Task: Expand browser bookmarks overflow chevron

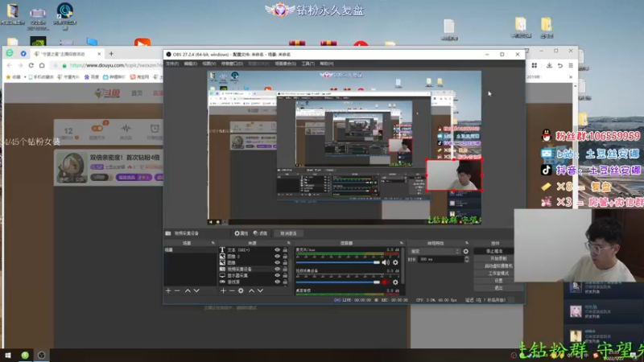Action: click(x=571, y=76)
